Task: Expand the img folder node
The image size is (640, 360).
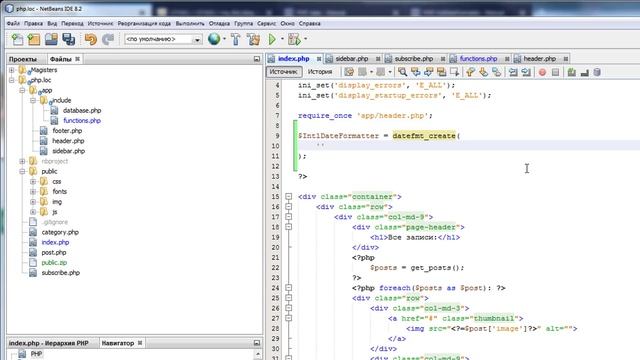Action: (33, 202)
